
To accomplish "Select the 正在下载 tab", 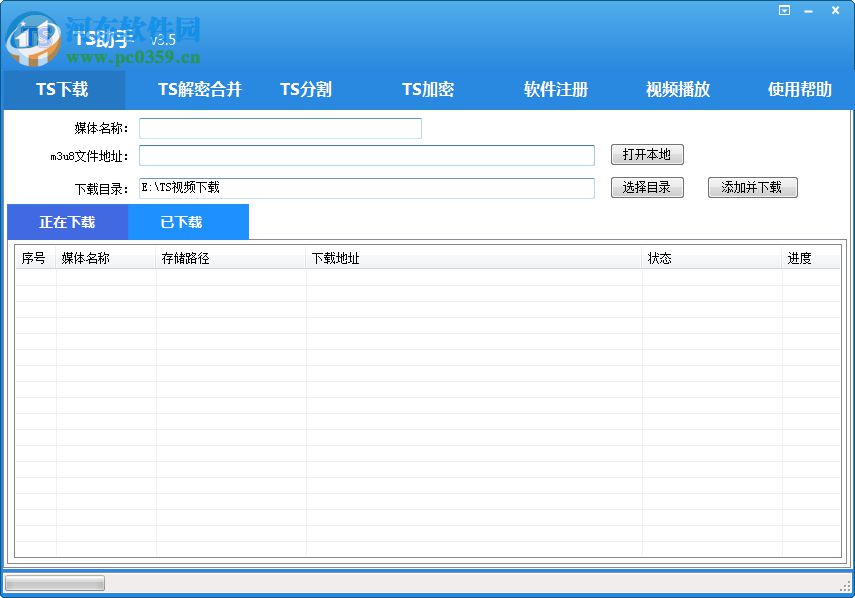I will [66, 221].
